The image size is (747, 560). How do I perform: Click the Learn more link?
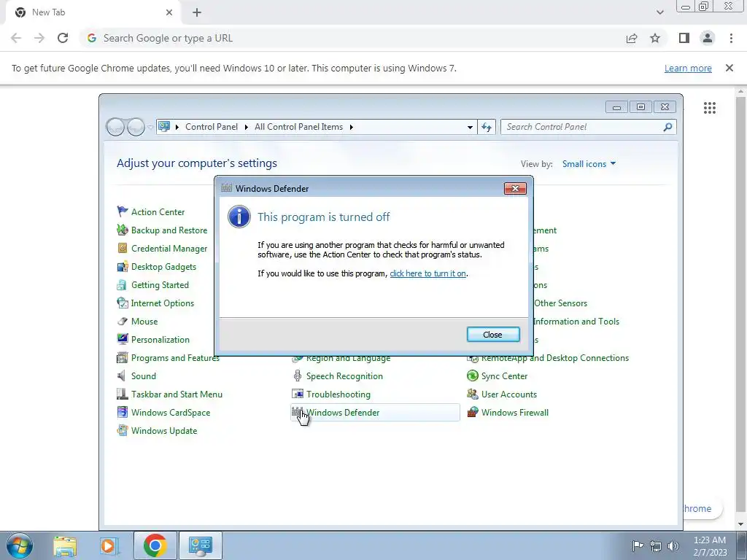click(688, 68)
